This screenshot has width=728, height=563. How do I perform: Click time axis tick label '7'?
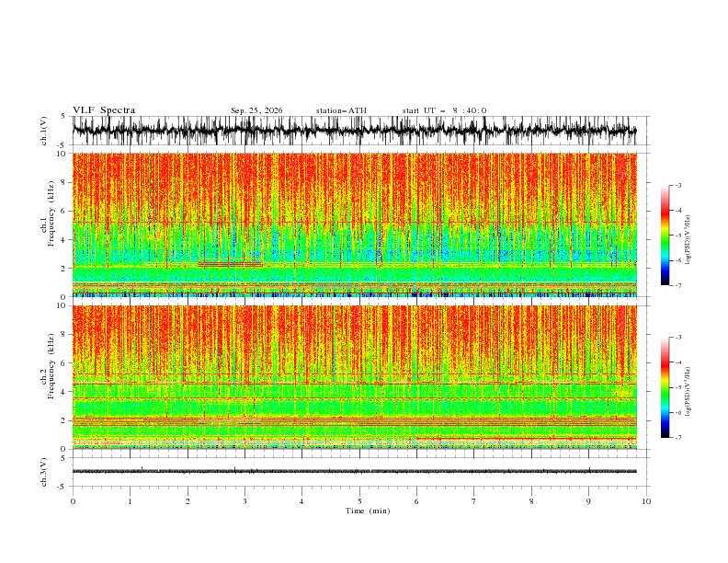click(474, 501)
